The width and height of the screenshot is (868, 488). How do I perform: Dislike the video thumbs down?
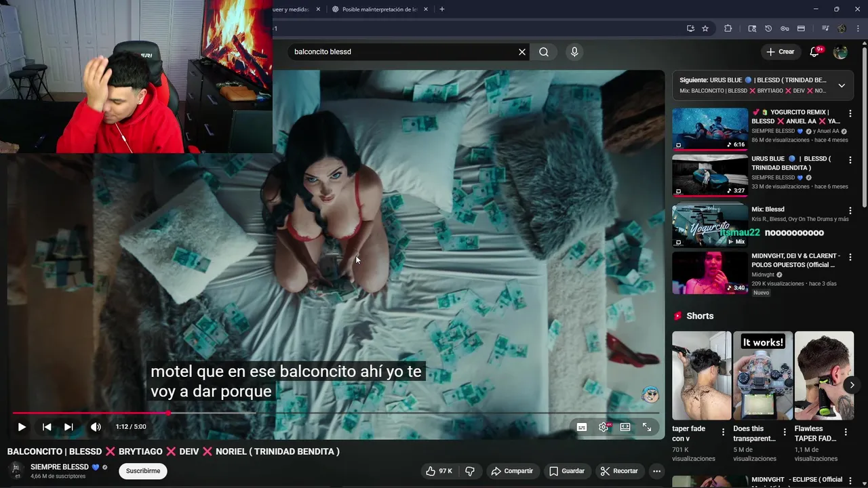pyautogui.click(x=469, y=471)
